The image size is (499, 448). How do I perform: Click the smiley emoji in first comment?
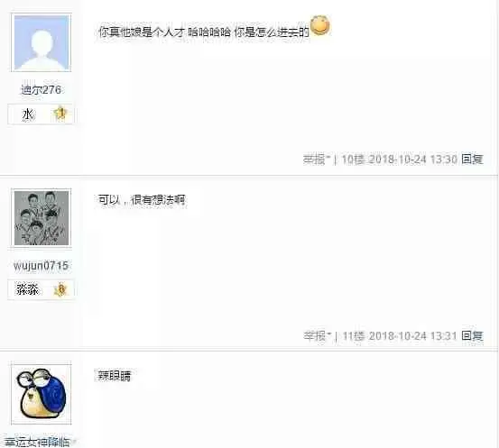coord(320,25)
